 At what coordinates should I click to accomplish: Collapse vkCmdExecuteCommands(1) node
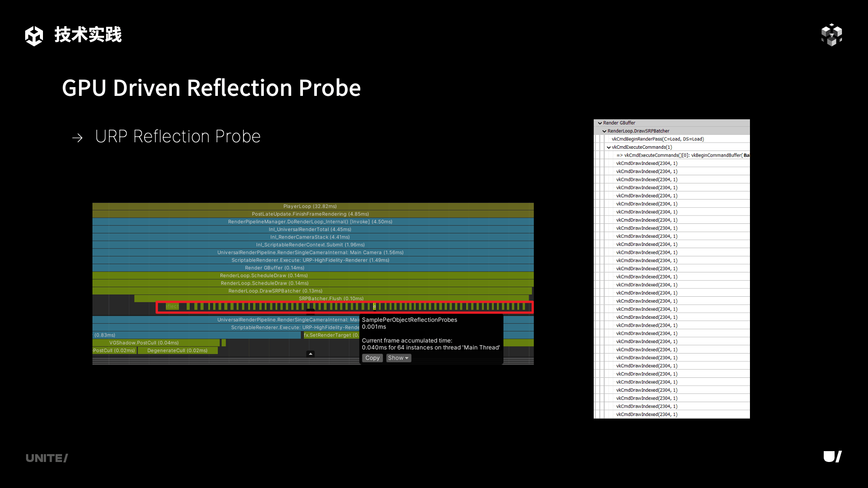coord(608,147)
